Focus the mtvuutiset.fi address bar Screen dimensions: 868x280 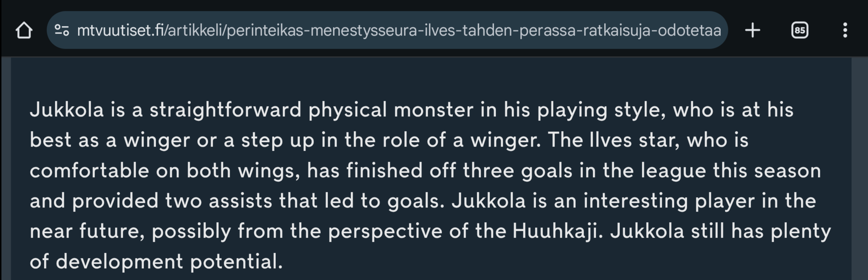pos(387,30)
